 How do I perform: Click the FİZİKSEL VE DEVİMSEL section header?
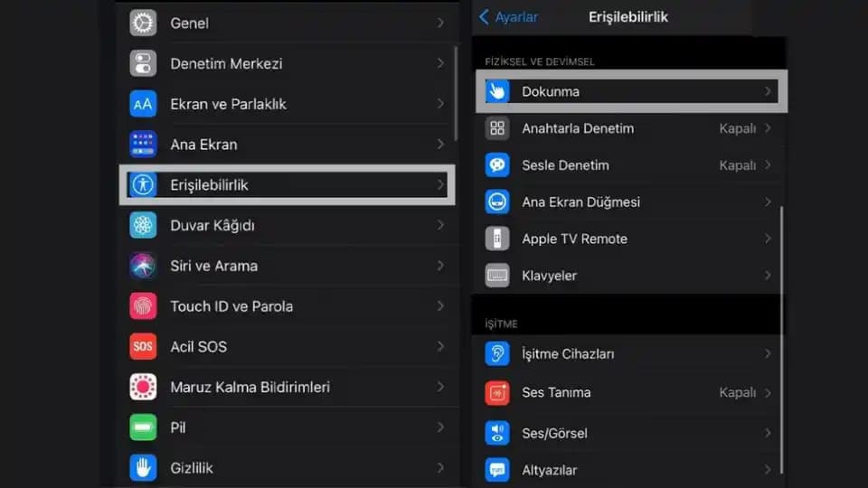[540, 62]
